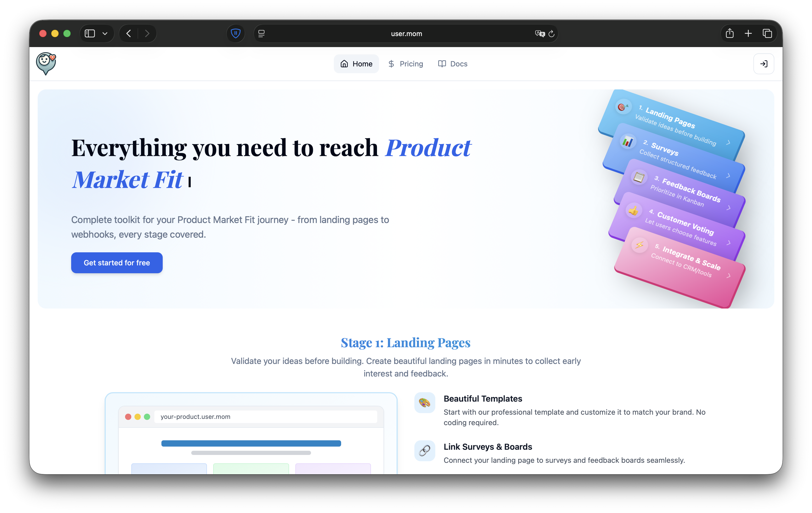Click the bar chart icon on Surveys card
The width and height of the screenshot is (812, 513).
[627, 142]
